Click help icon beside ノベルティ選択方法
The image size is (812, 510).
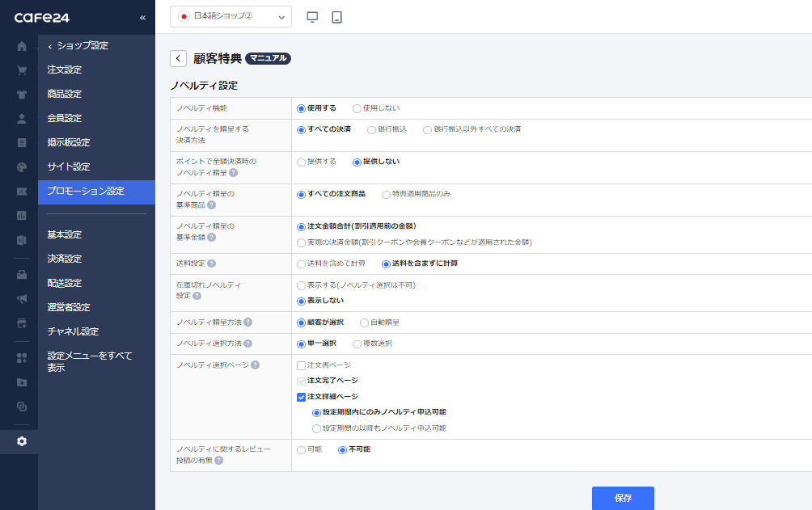(x=248, y=344)
